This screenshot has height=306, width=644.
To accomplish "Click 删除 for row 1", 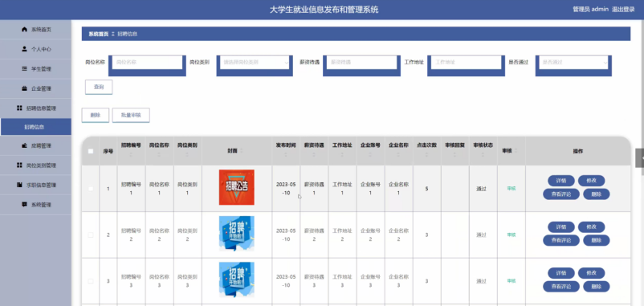I will tap(597, 194).
